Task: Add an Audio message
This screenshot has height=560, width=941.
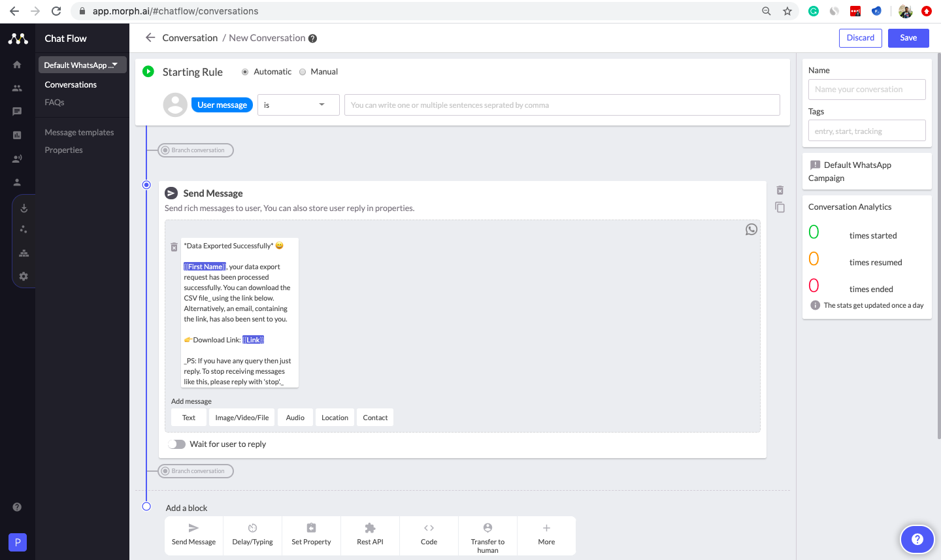Action: [295, 418]
